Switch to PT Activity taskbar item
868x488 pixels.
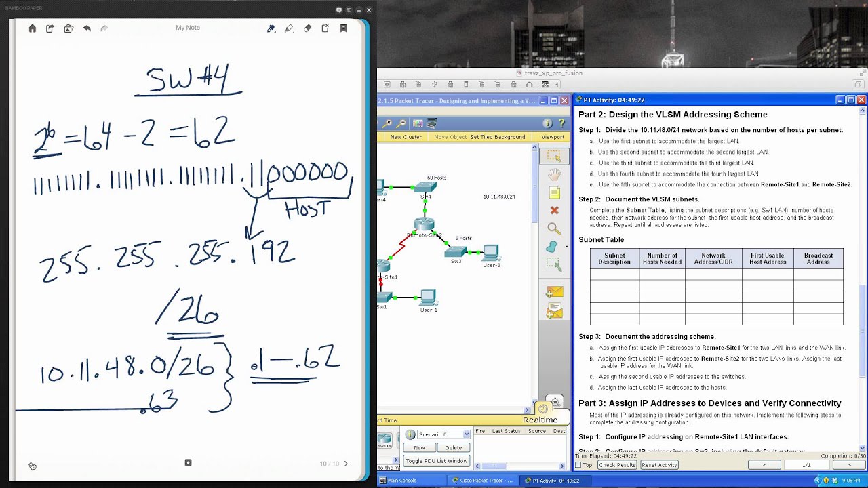coord(555,481)
